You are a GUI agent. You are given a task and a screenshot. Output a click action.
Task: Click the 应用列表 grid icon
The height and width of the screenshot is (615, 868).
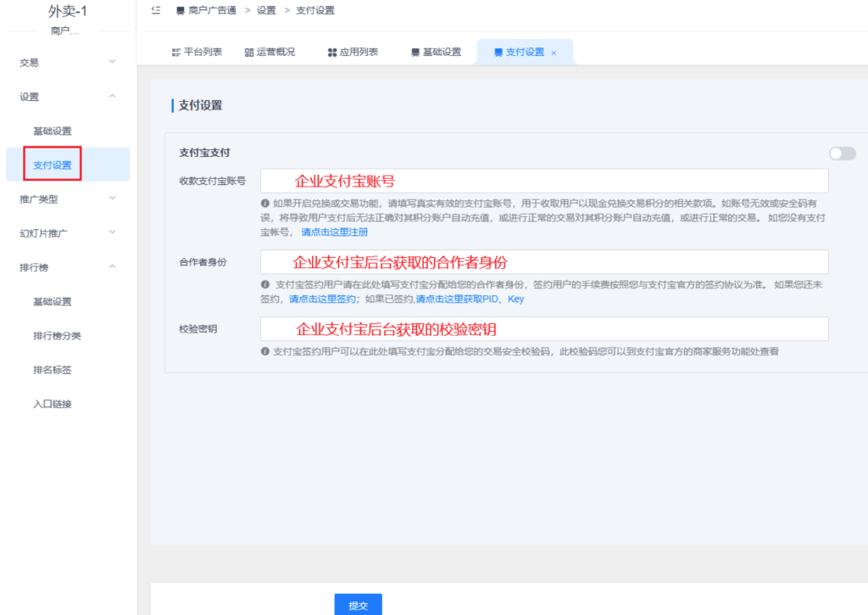331,53
